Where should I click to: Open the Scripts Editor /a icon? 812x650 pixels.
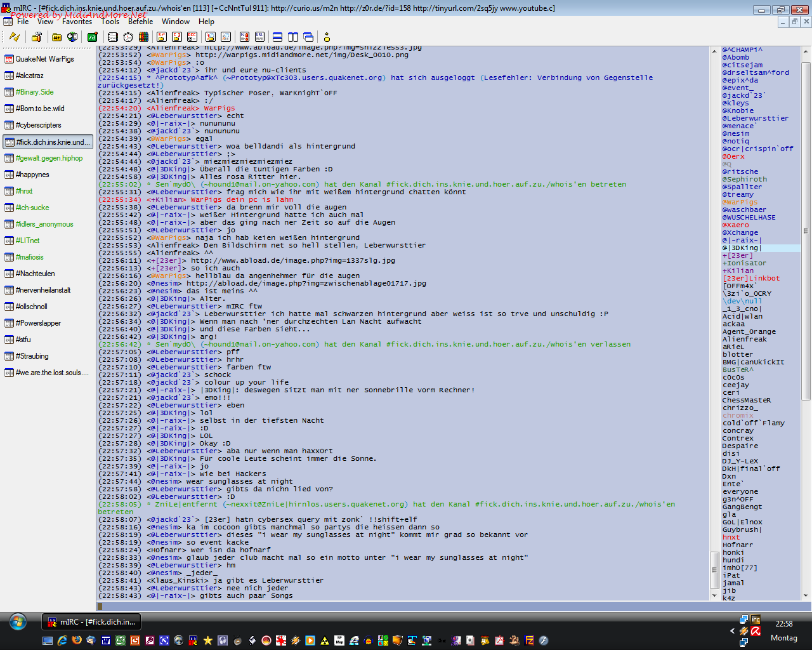tap(93, 37)
